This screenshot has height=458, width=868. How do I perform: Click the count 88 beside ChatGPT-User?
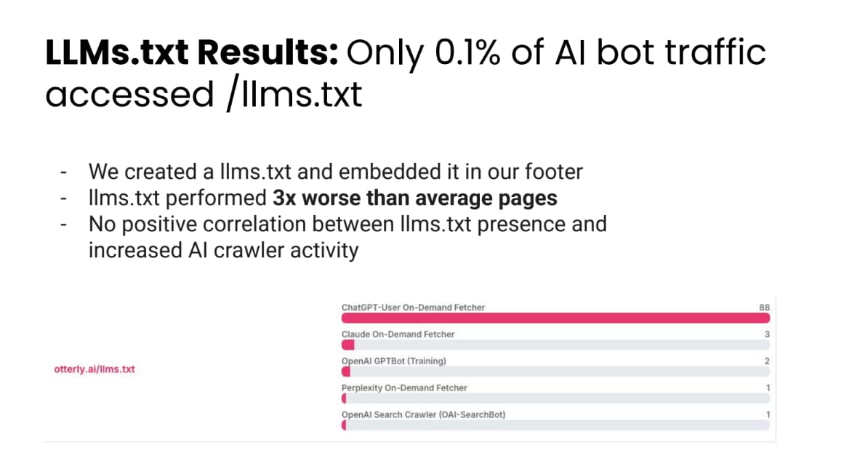[765, 308]
